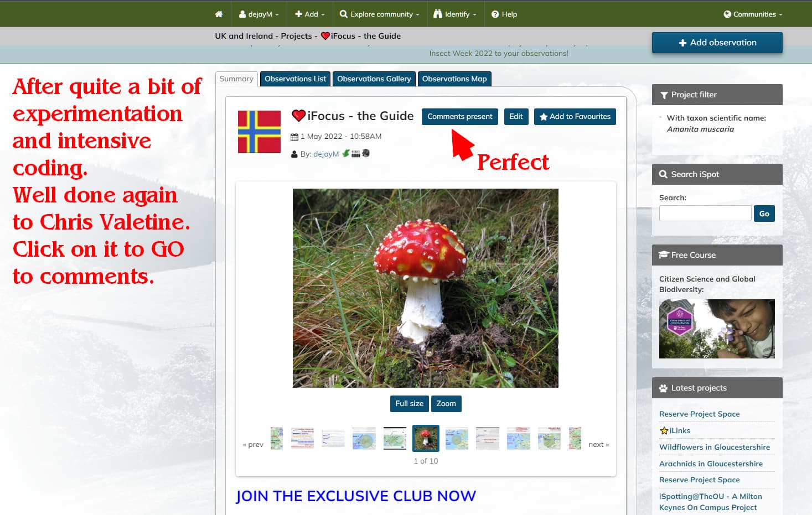Click the Help question mark item
This screenshot has width=812, height=515.
tap(504, 14)
